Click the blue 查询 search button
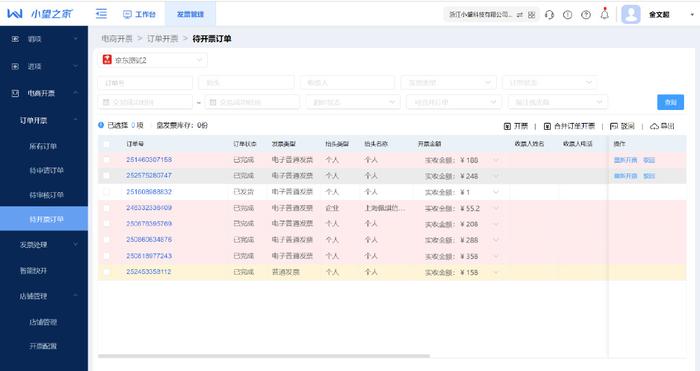The height and width of the screenshot is (371, 700). coord(671,102)
